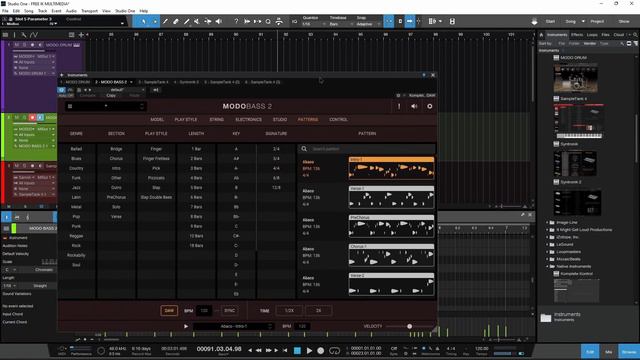The height and width of the screenshot is (360, 640).
Task: Expand the Image-Line vendor folder
Action: coord(547,223)
